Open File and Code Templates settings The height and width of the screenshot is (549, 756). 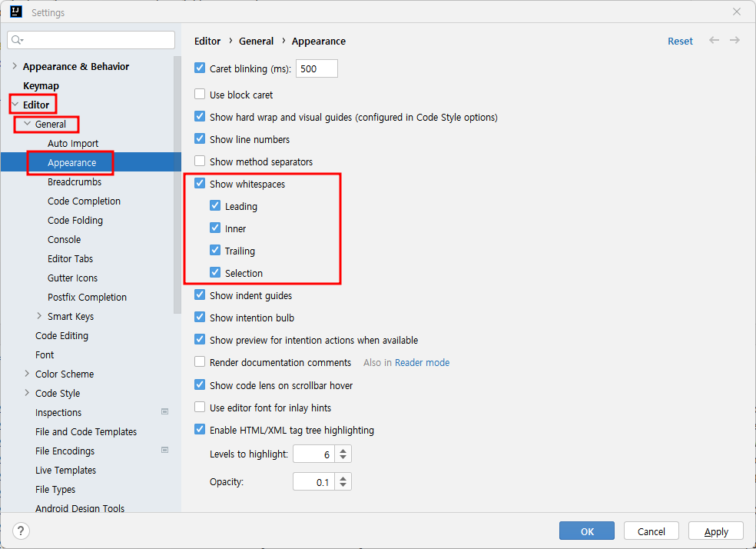(x=86, y=432)
